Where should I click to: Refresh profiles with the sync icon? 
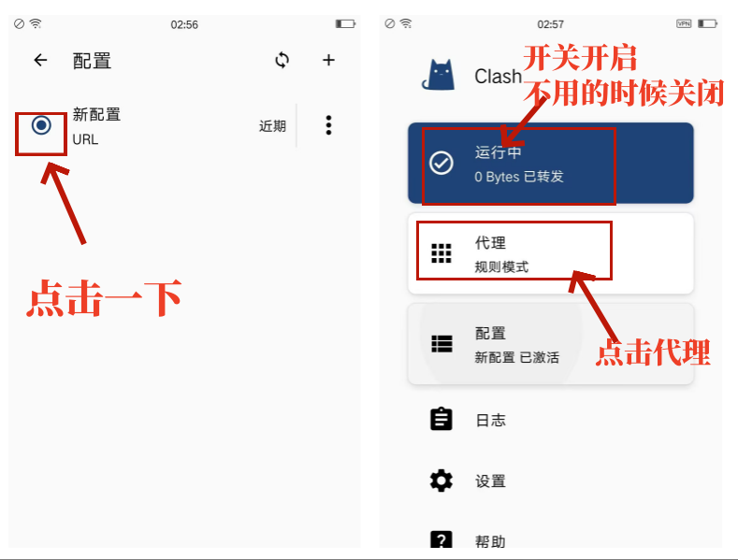click(x=282, y=61)
